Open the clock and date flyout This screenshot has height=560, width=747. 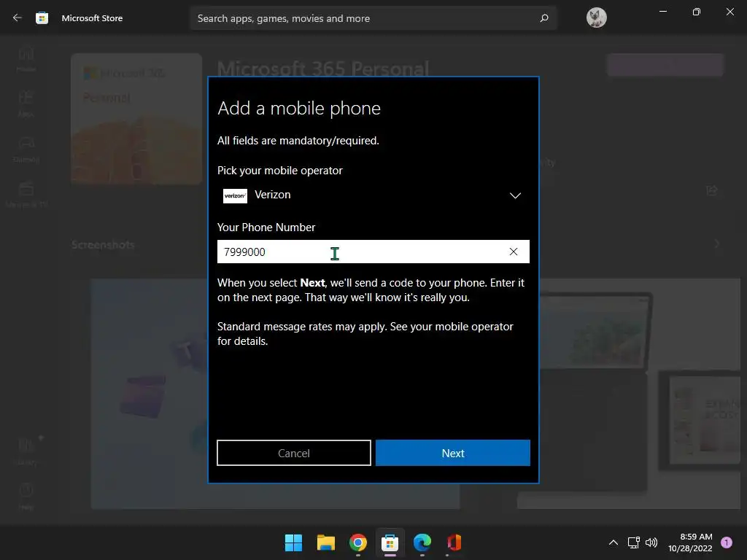(690, 542)
